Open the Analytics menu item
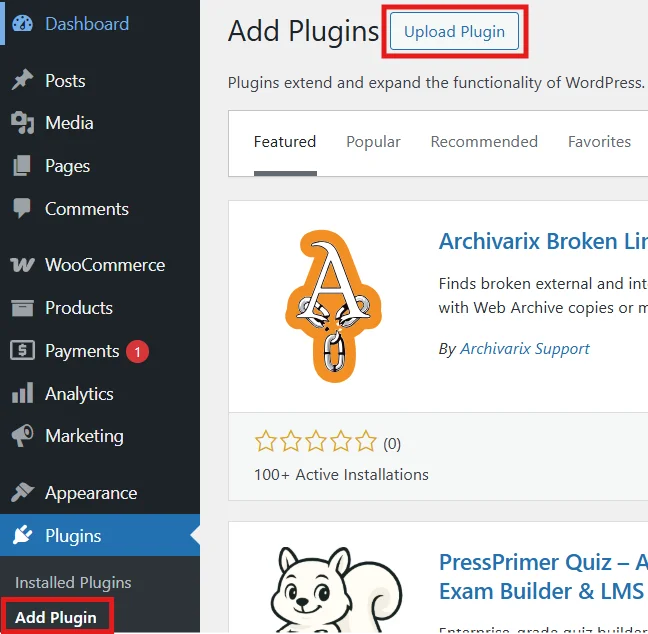The image size is (648, 634). click(x=100, y=393)
